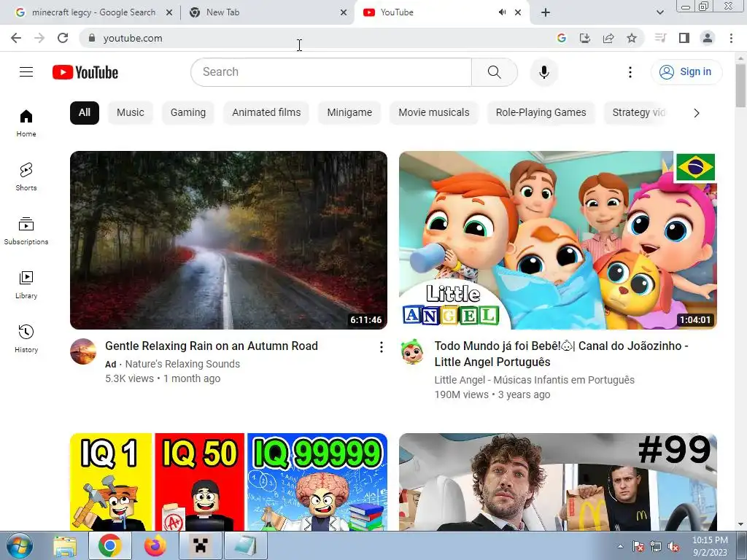View site information lock icon
The height and width of the screenshot is (560, 747).
(x=92, y=38)
